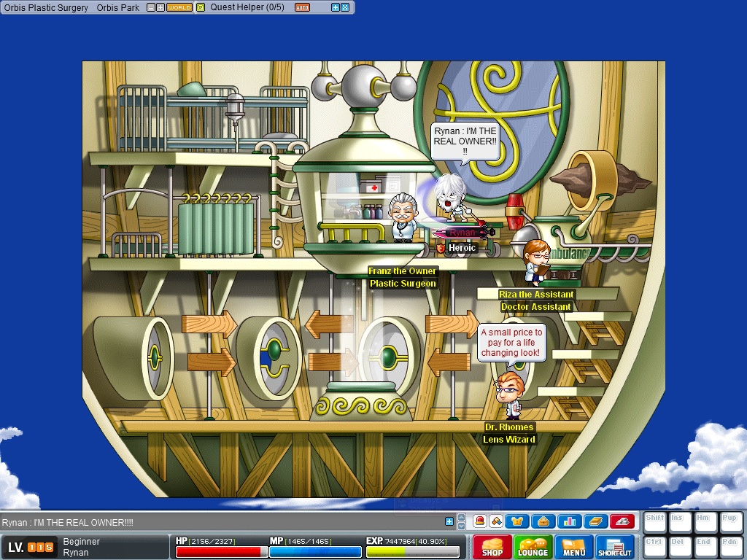Click the pink Rynan name tag
747x560 pixels.
coord(463,233)
